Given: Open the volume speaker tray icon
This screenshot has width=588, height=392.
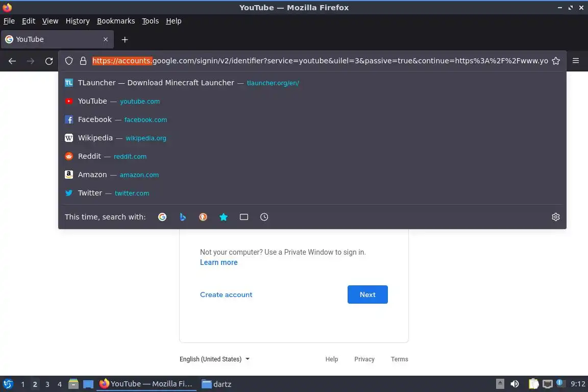Looking at the screenshot, I should coord(515,384).
